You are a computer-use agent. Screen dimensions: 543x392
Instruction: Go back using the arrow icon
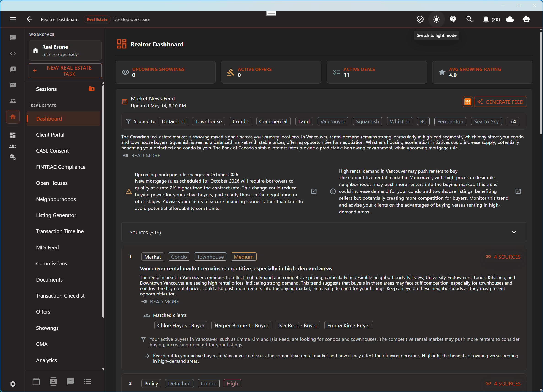point(29,19)
